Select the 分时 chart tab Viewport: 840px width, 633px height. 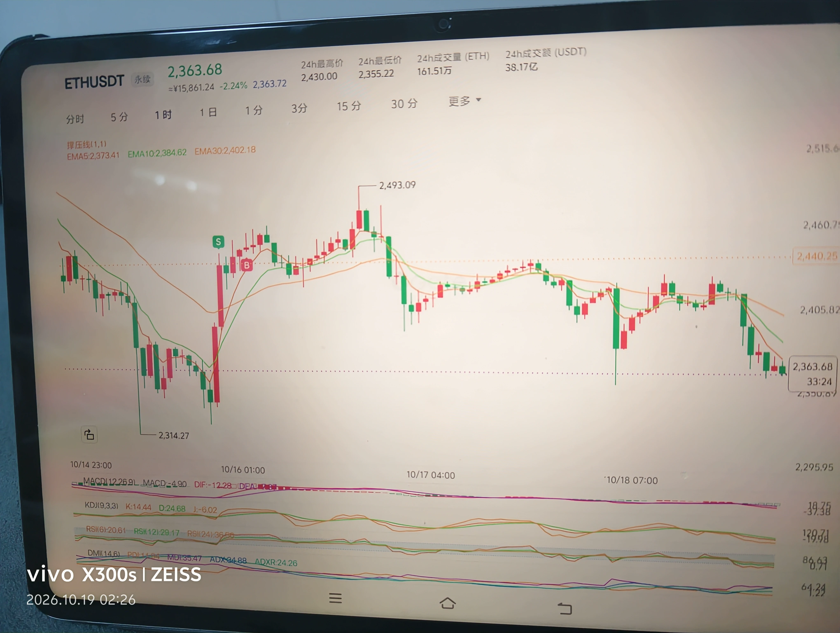click(75, 119)
